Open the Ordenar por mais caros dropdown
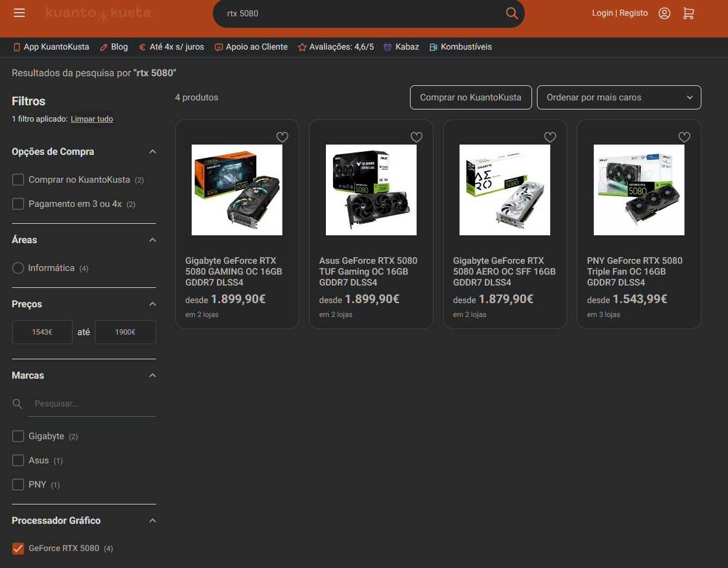This screenshot has height=568, width=728. [x=619, y=97]
